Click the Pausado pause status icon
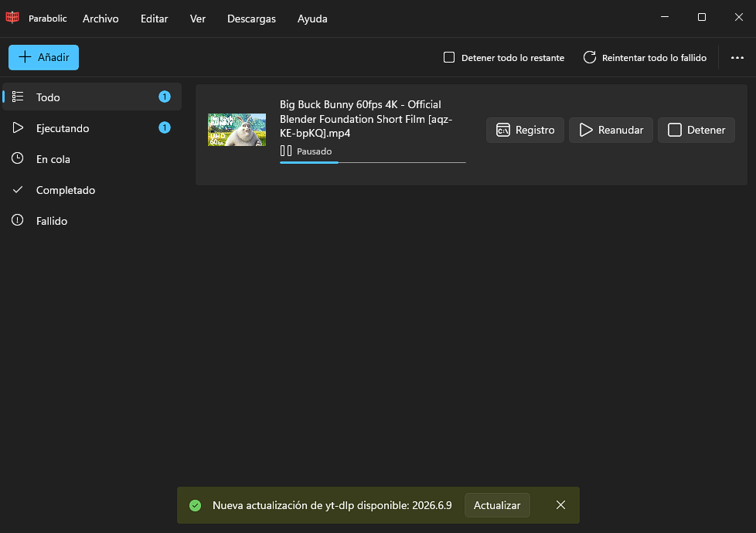The height and width of the screenshot is (533, 756). coord(286,151)
